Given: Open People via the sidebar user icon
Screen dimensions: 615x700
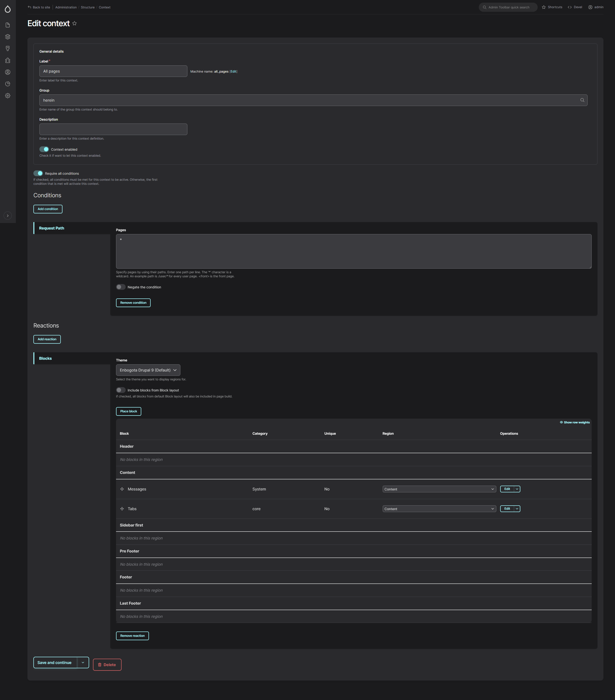Looking at the screenshot, I should click(x=7, y=72).
